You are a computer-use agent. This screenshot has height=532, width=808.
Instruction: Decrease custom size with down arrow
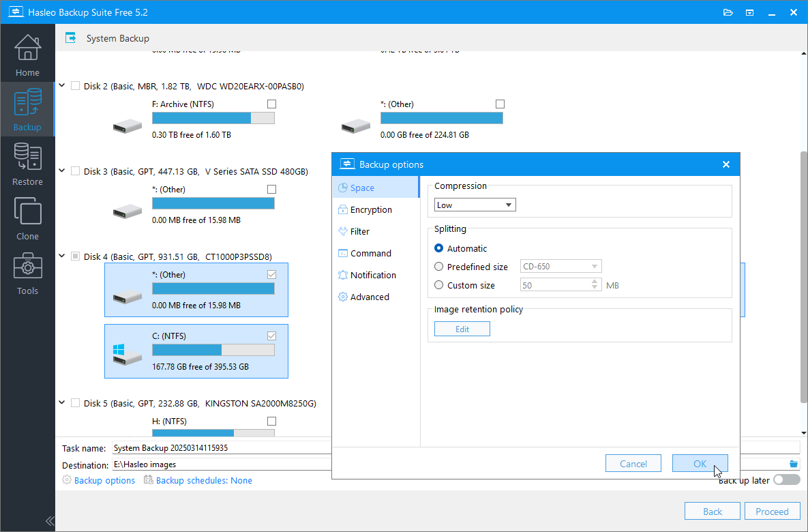pos(595,288)
